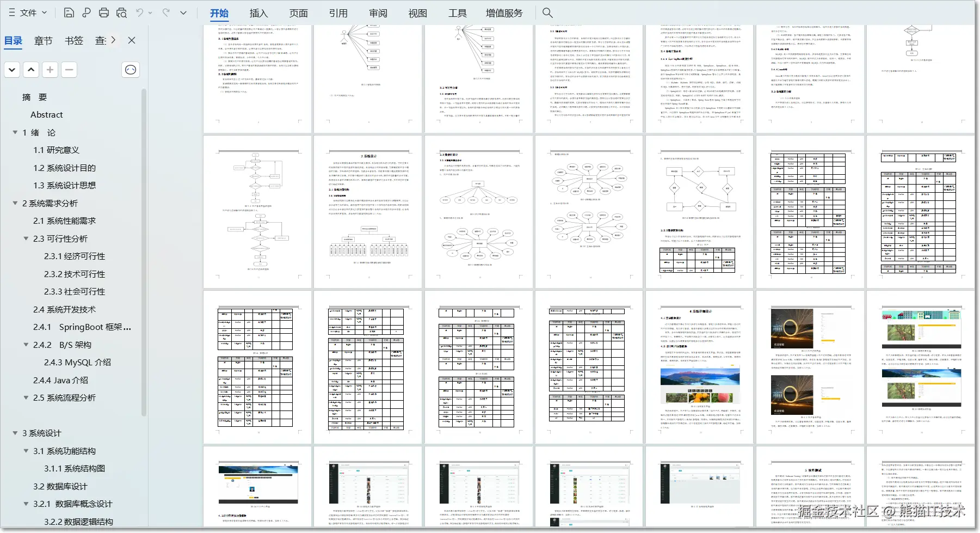The height and width of the screenshot is (533, 980).
Task: Collapse the 2.5 系统流程分析 node
Action: [26, 397]
